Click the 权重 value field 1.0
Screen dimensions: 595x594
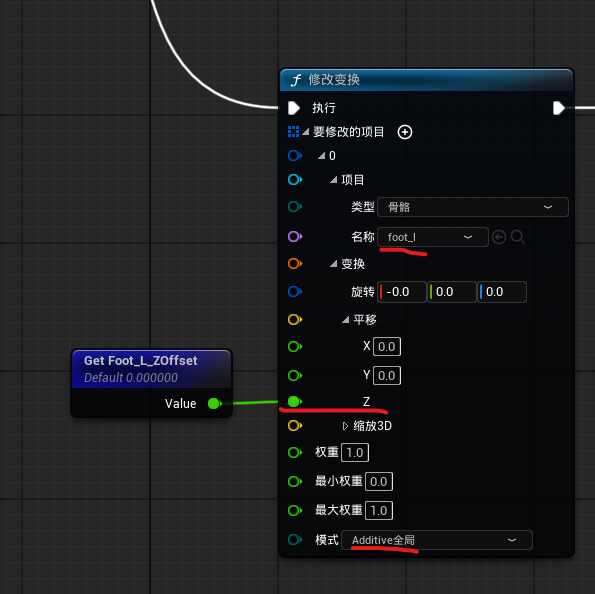point(355,452)
